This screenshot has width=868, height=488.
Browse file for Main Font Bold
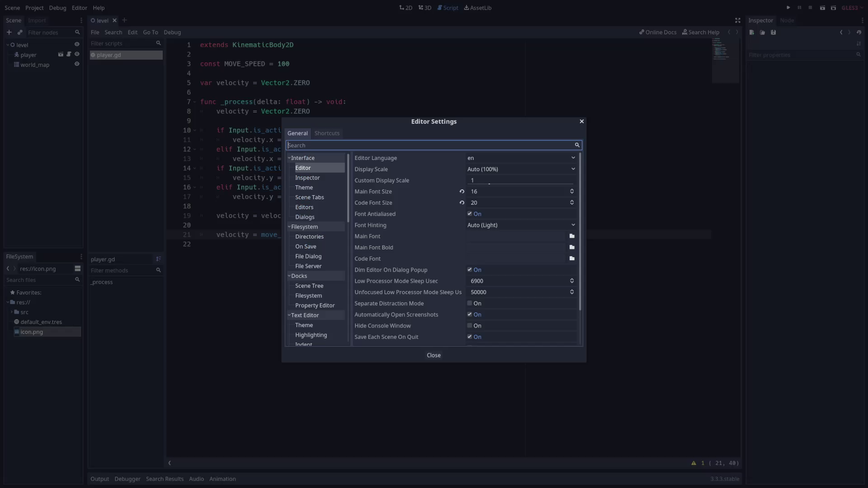tap(572, 247)
